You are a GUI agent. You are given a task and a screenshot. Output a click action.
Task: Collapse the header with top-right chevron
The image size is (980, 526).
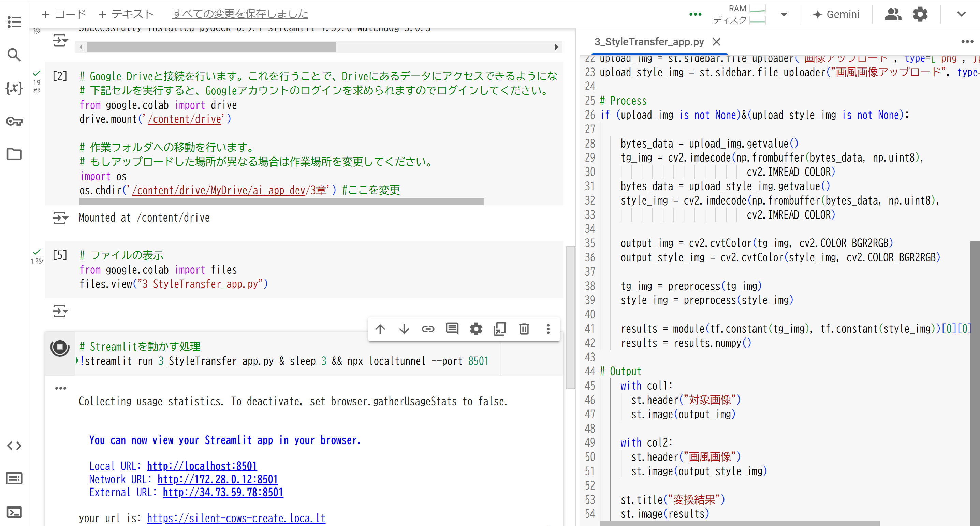tap(961, 14)
